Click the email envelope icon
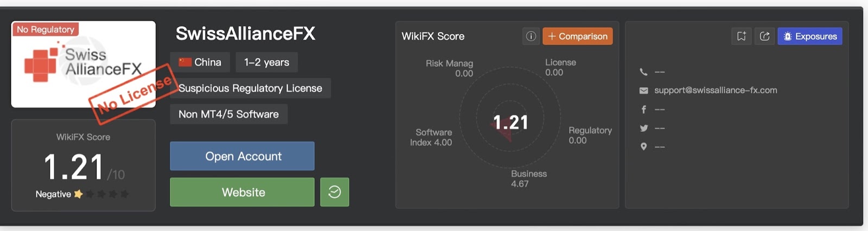 (643, 91)
